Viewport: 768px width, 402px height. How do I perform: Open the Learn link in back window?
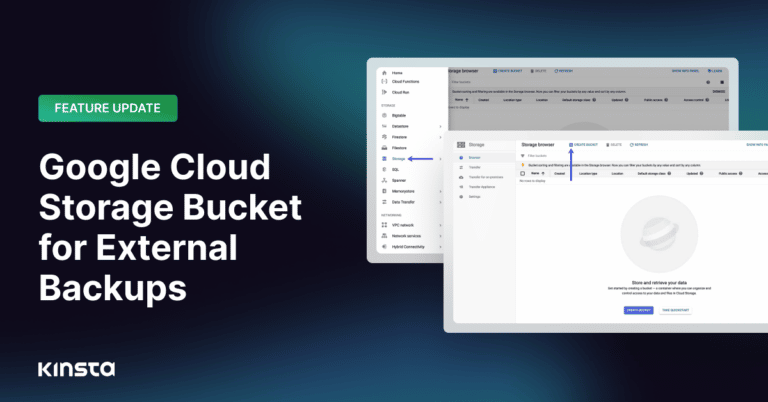point(715,71)
